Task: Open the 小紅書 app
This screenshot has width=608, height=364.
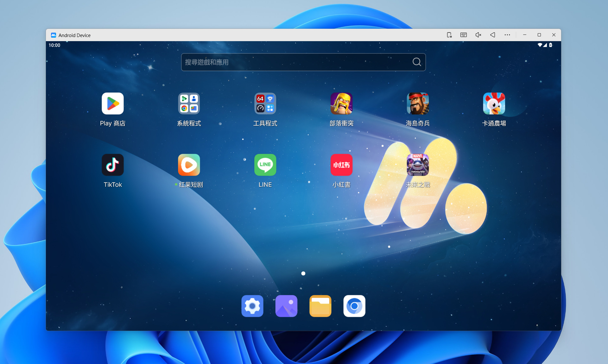Action: coord(341,165)
